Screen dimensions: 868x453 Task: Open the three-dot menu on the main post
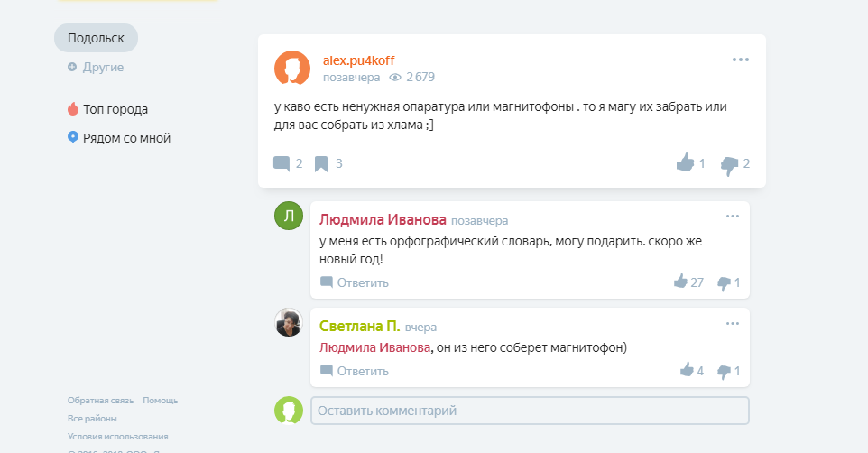tap(741, 60)
